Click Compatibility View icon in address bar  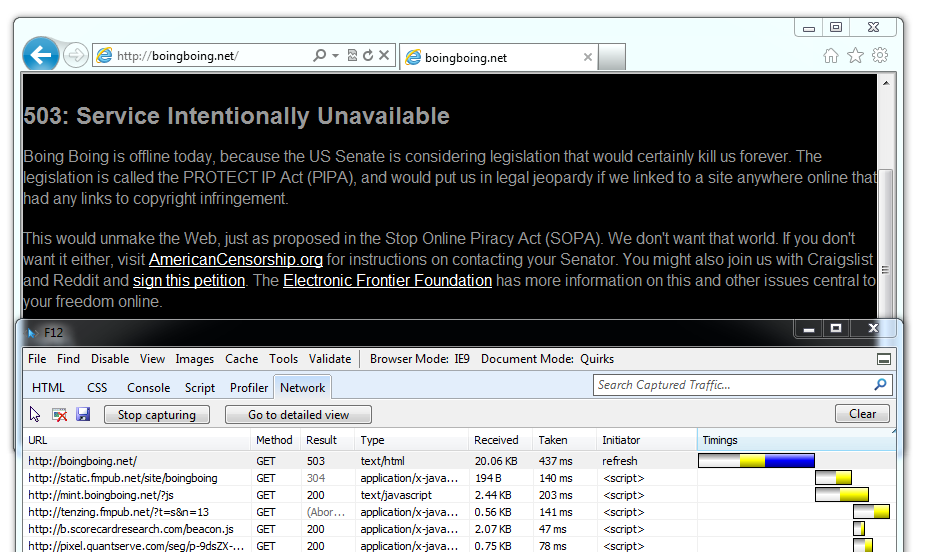[352, 56]
